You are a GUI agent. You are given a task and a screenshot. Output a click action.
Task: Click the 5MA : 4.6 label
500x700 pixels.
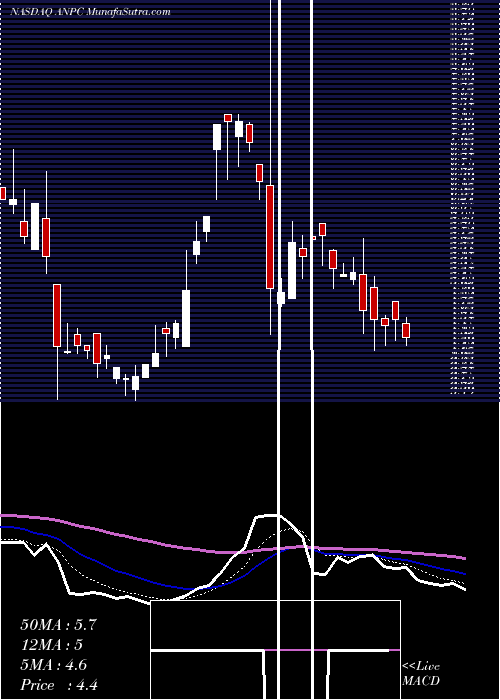54,665
